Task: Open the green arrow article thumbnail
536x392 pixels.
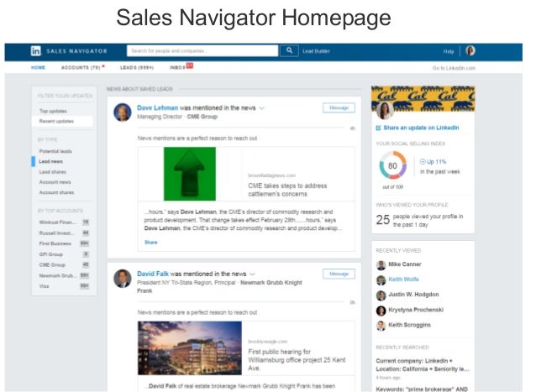Action: (x=190, y=174)
